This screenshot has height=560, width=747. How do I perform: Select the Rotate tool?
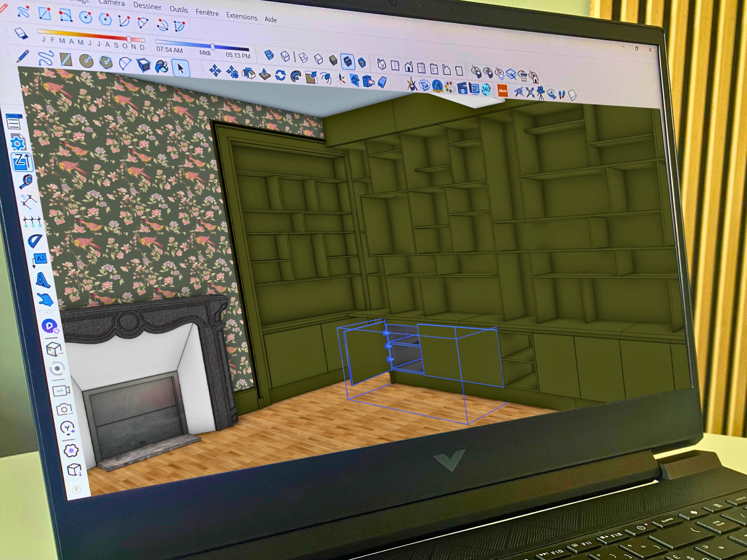click(280, 75)
